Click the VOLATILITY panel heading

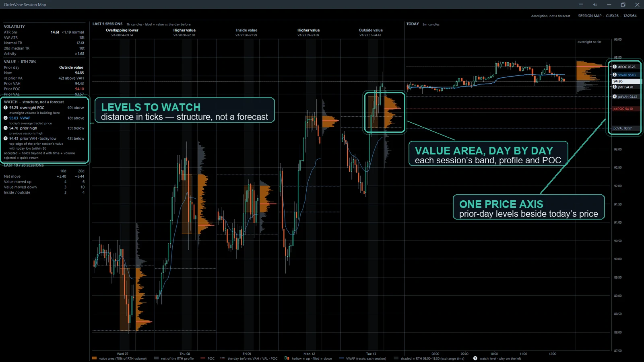[x=14, y=27]
